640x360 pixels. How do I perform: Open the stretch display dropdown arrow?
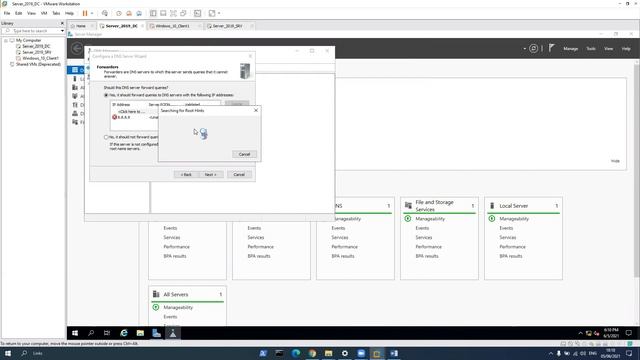pyautogui.click(x=219, y=13)
